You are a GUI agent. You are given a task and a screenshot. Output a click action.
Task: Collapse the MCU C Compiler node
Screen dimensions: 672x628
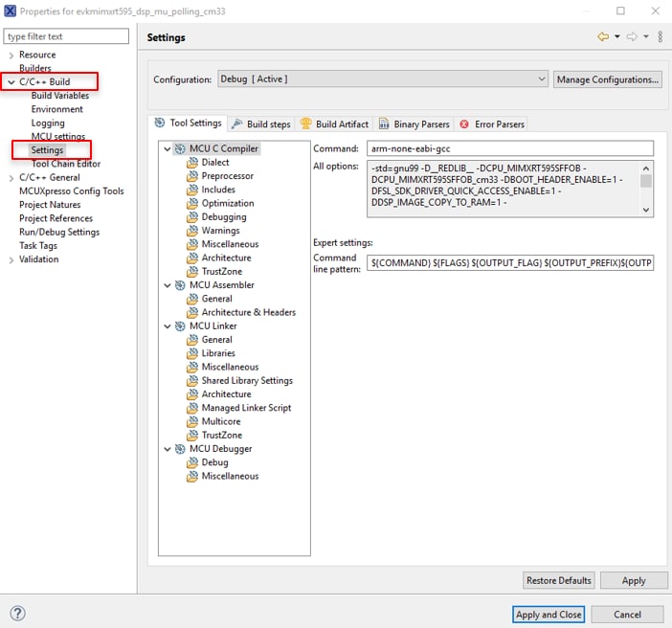coord(168,149)
